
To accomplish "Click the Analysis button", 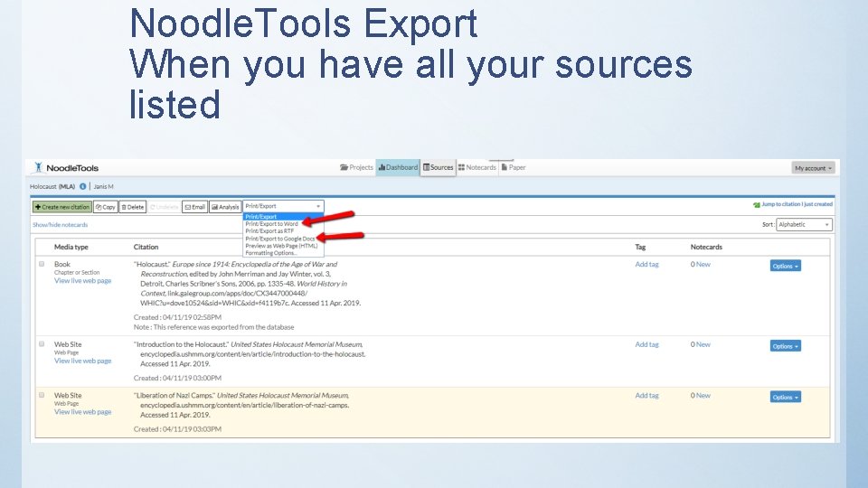I will click(225, 207).
